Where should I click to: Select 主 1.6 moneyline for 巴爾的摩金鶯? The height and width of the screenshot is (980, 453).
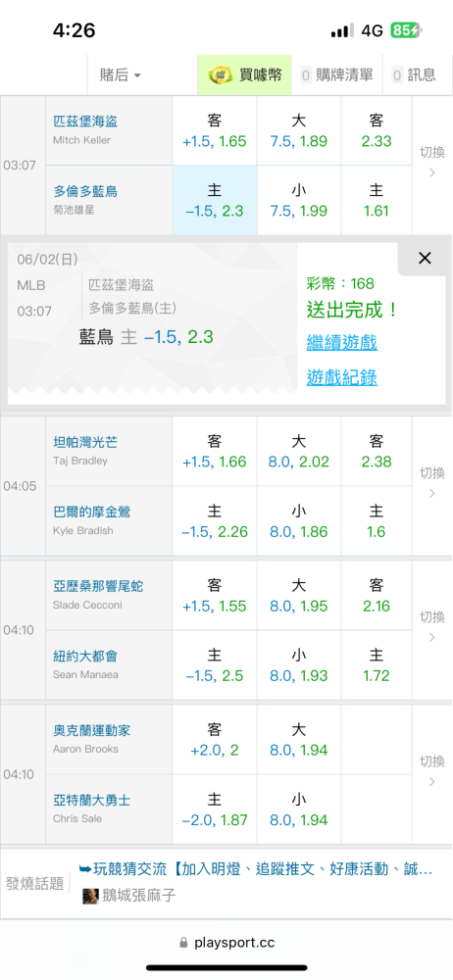pos(377,521)
